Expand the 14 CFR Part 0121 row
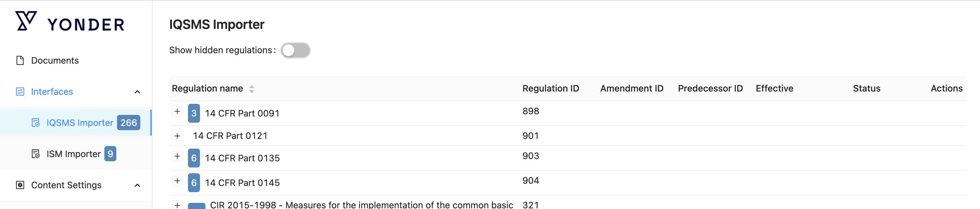Image resolution: width=980 pixels, height=209 pixels. (x=177, y=136)
